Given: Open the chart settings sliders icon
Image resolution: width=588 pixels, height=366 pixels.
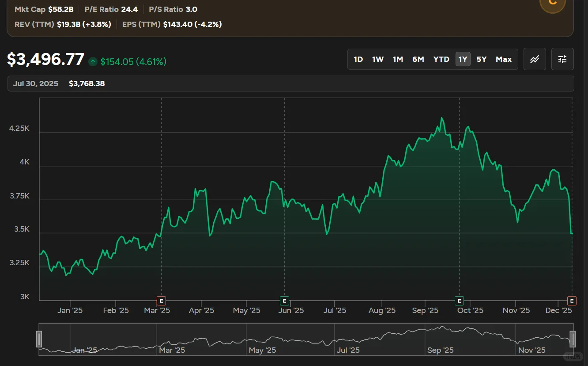Looking at the screenshot, I should pyautogui.click(x=562, y=59).
